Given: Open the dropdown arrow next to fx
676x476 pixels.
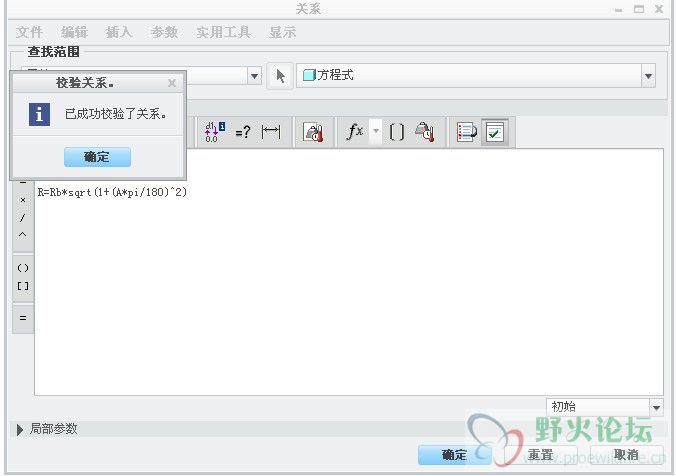Looking at the screenshot, I should (376, 131).
